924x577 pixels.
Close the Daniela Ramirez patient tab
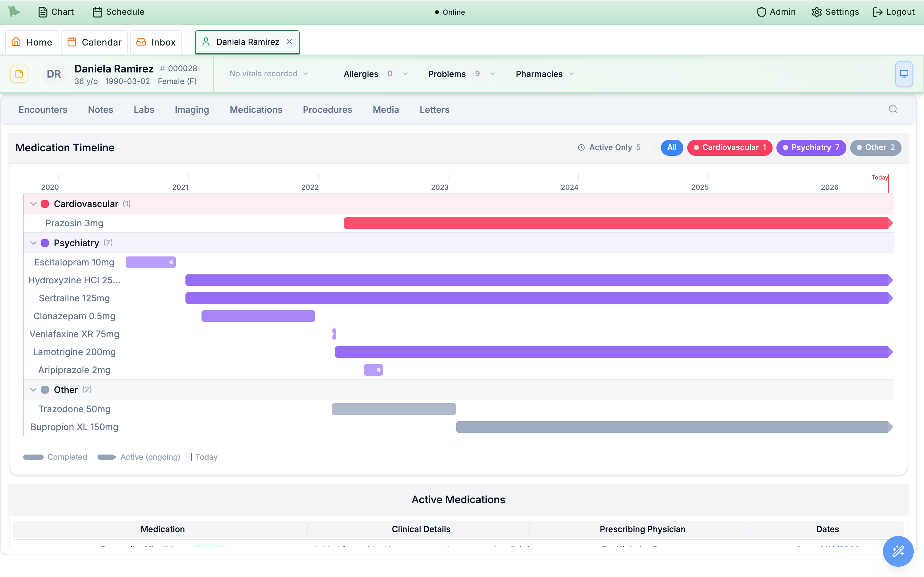point(289,42)
